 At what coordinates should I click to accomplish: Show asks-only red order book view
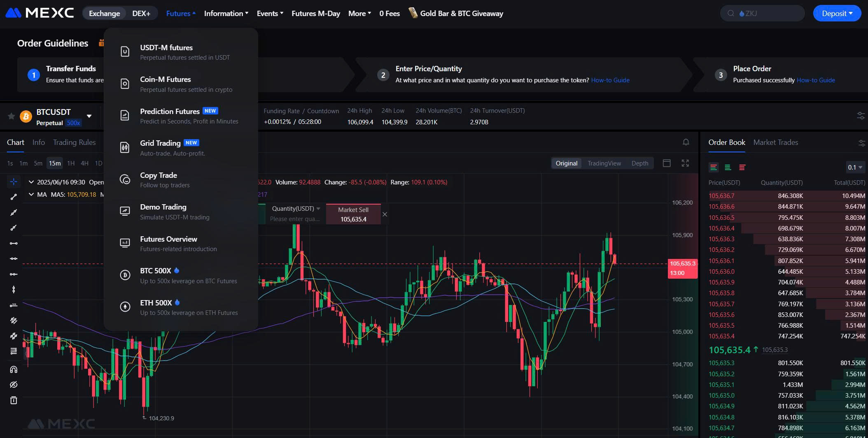tap(742, 167)
